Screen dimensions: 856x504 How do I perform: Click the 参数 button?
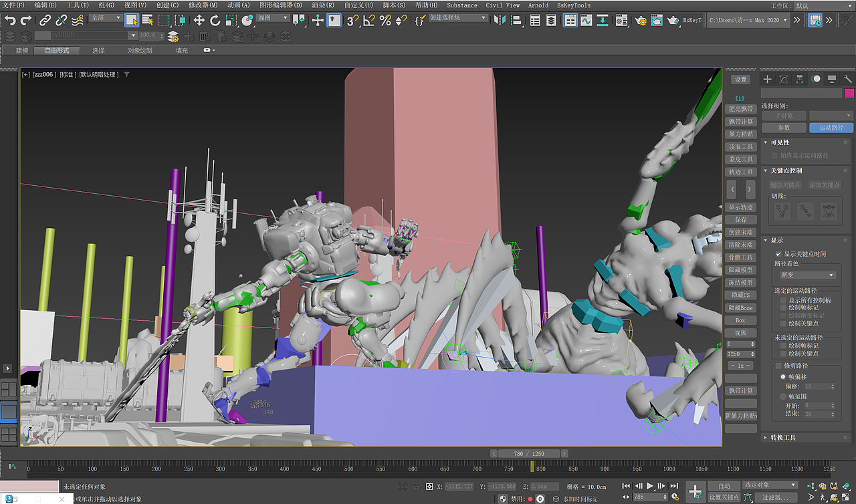click(784, 128)
